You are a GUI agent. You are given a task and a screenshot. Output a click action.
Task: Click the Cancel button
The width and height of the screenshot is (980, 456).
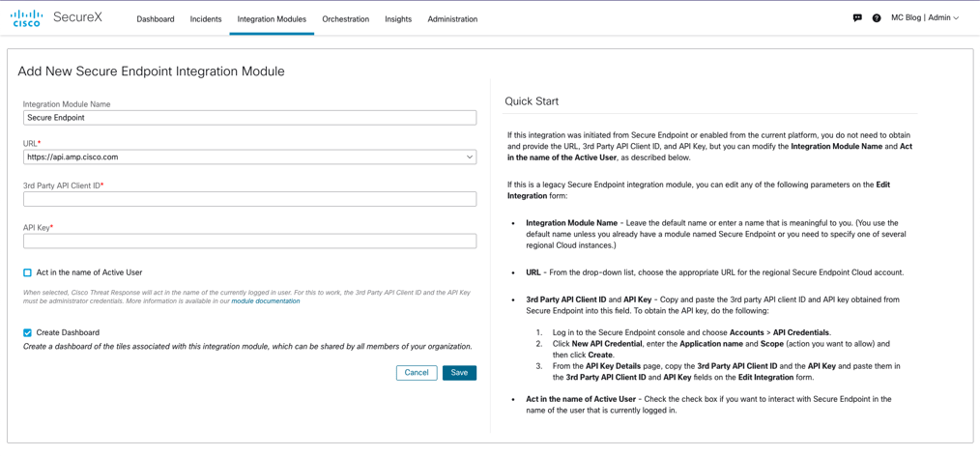417,373
